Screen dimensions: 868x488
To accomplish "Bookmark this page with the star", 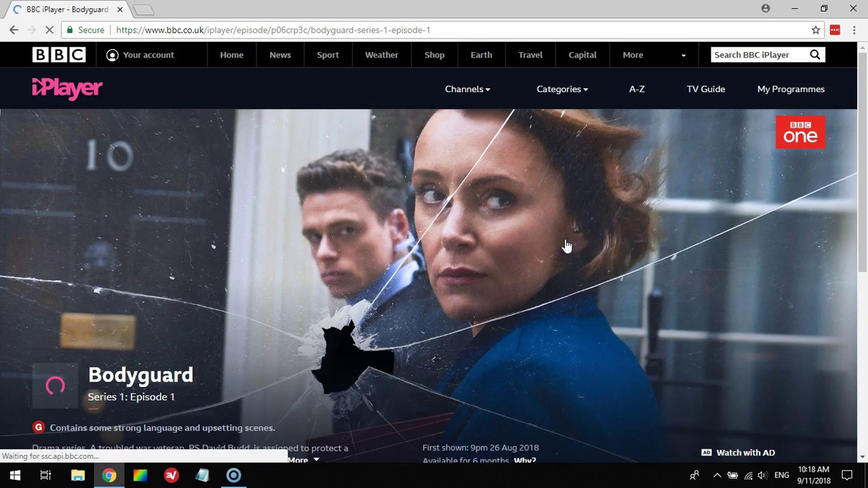I will tap(816, 30).
